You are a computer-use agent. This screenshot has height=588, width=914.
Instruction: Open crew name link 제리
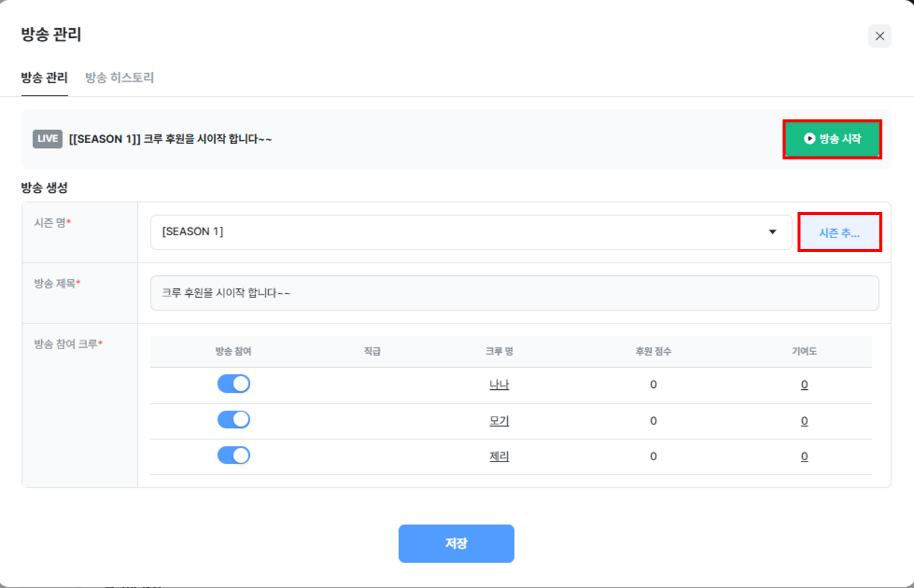coord(499,457)
